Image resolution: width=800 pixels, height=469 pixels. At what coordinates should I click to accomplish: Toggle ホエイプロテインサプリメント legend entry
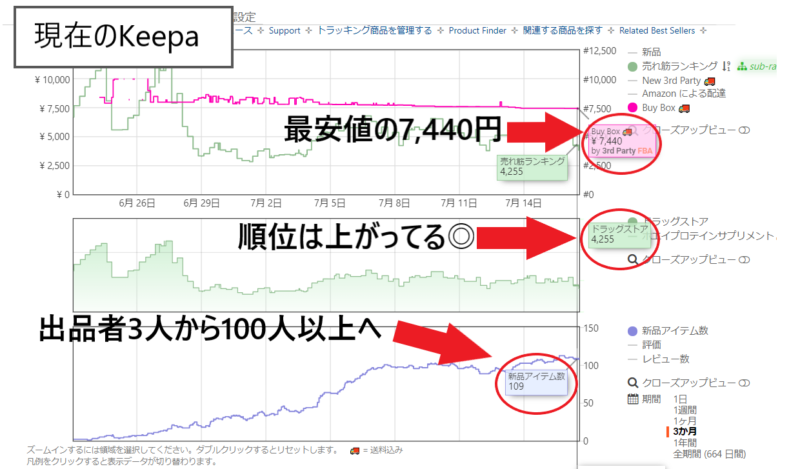(x=708, y=236)
